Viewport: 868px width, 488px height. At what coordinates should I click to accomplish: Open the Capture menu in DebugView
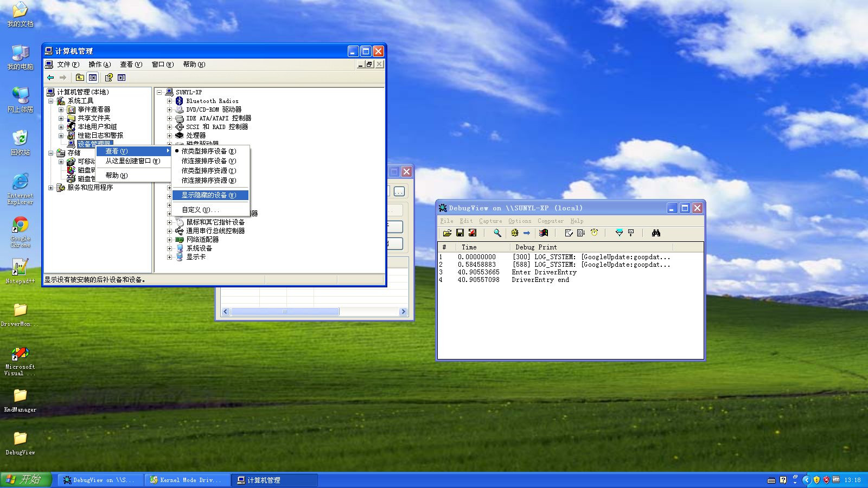tap(490, 221)
